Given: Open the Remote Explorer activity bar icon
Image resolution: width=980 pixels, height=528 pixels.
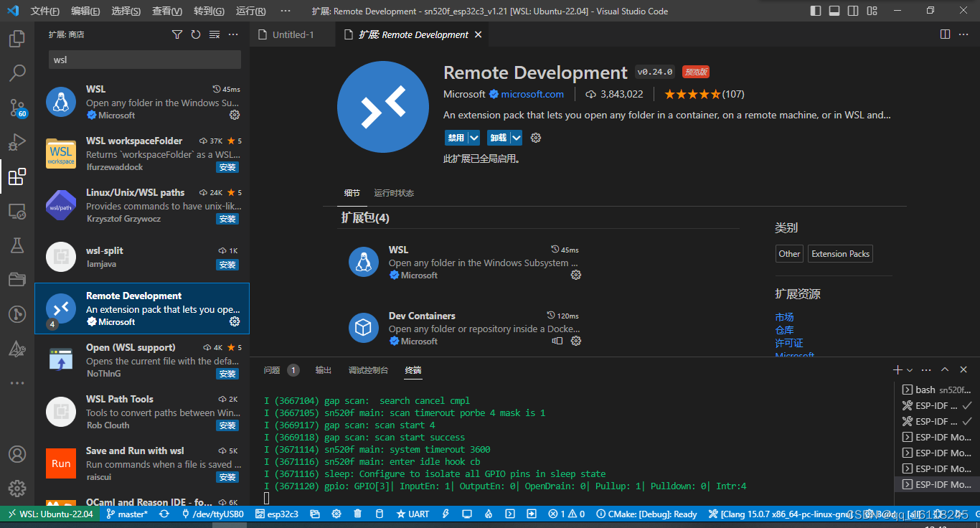Looking at the screenshot, I should (17, 212).
